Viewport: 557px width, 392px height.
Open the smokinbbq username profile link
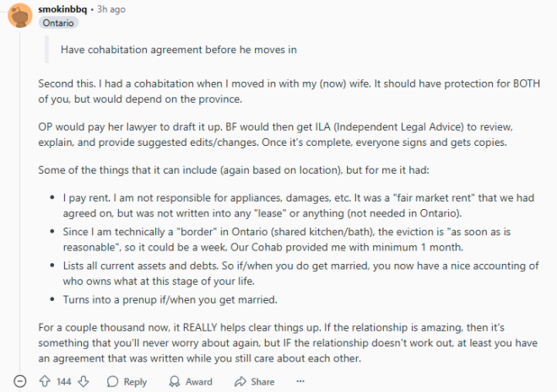point(62,9)
